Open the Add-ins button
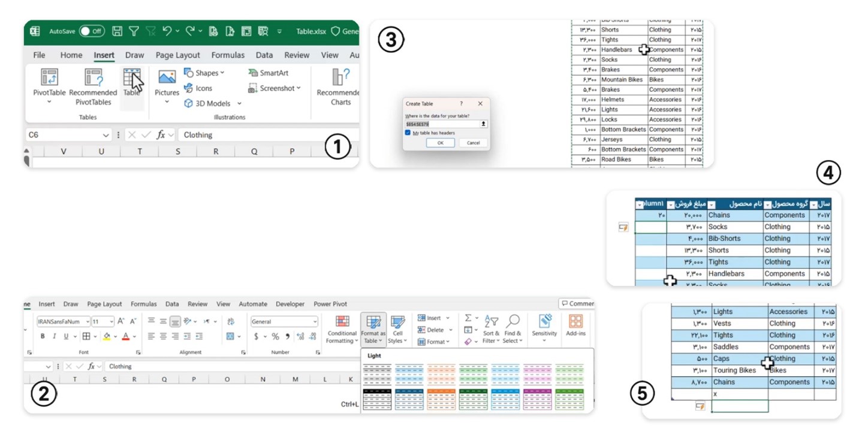 click(575, 325)
